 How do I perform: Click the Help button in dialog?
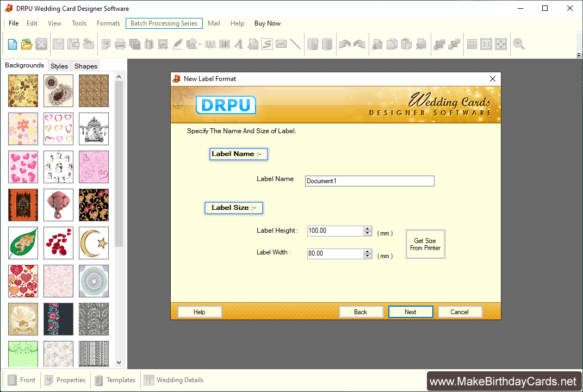click(x=200, y=312)
